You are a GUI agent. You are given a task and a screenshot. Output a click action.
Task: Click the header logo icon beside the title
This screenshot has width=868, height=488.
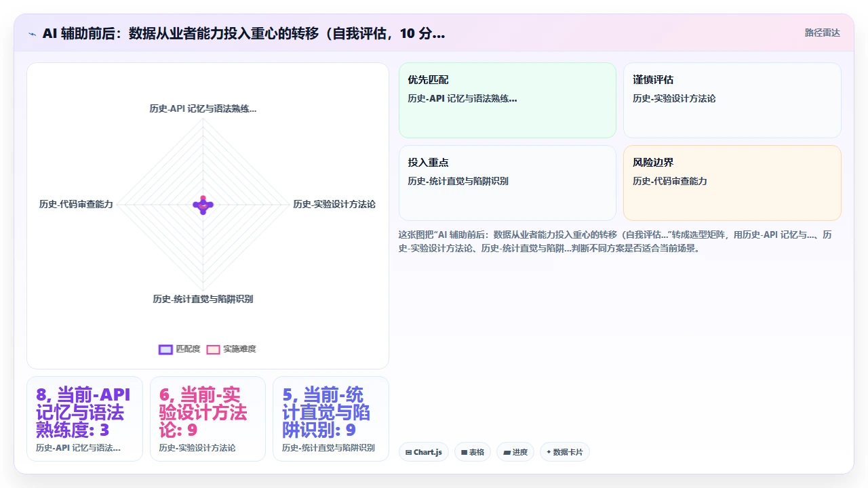coord(32,33)
